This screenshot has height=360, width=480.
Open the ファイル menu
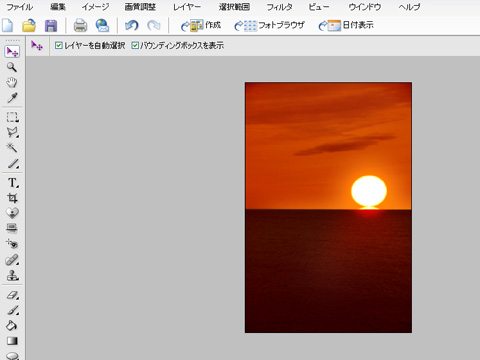coord(20,7)
